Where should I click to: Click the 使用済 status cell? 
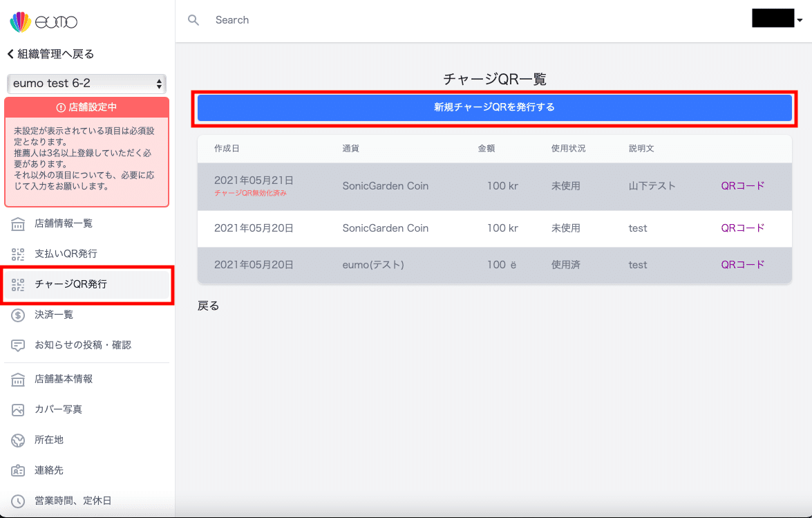tap(565, 265)
